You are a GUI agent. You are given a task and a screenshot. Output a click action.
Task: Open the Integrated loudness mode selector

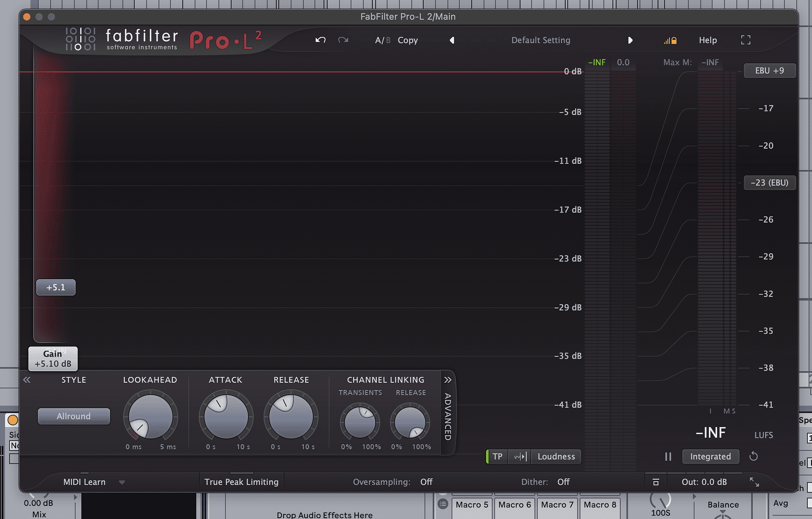click(710, 456)
